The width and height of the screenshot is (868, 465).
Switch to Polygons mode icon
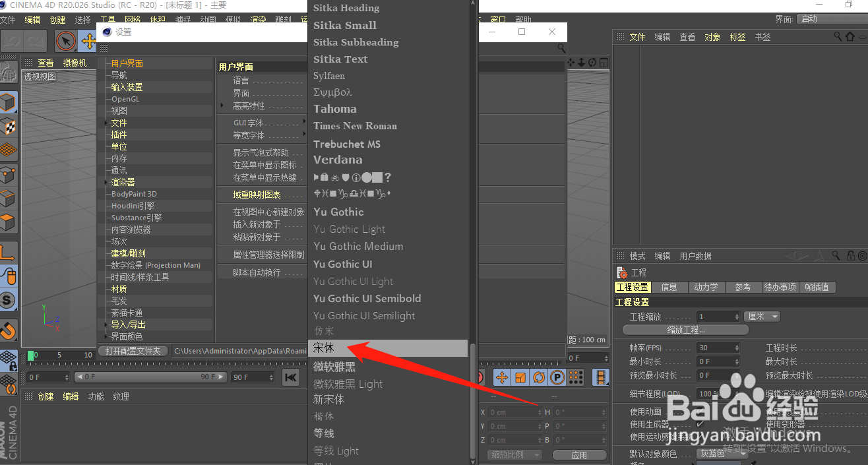pos(8,222)
